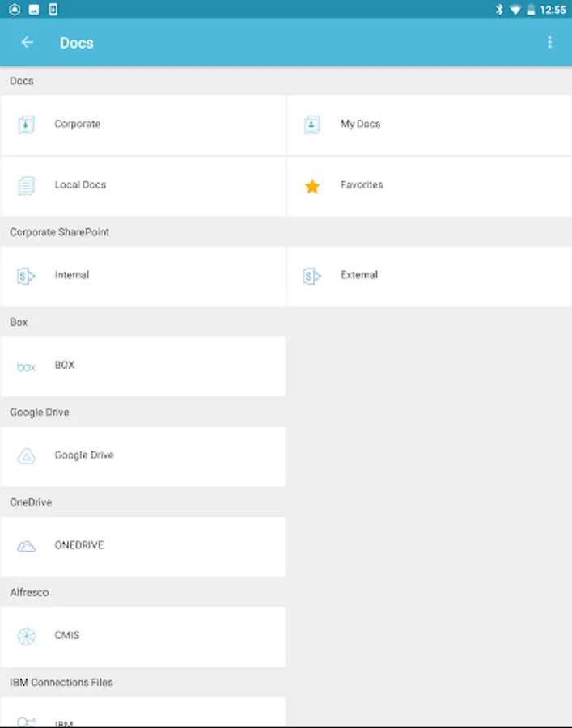Tap the IBM Connections Files section header
The width and height of the screenshot is (572, 728).
click(x=61, y=683)
